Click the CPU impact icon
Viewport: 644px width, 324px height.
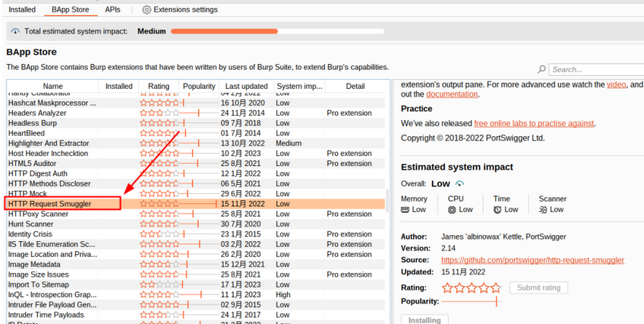(452, 210)
